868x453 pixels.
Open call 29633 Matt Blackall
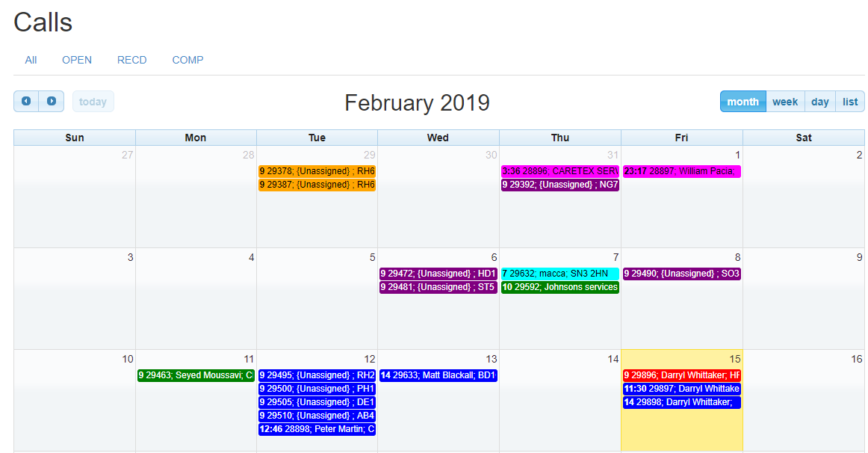(x=438, y=375)
